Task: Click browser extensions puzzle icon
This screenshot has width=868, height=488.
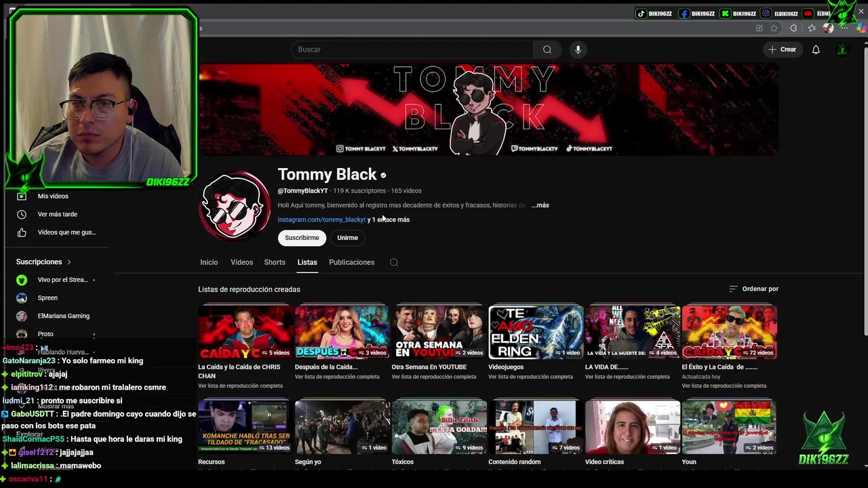Action: point(793,28)
